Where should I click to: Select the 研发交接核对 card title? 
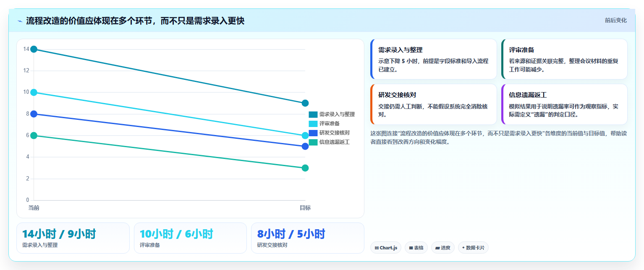(397, 95)
